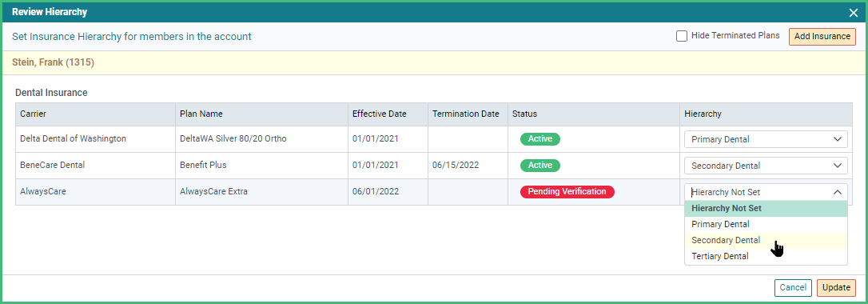
Task: Open hierarchy dropdown for Delta Dental of Washington
Action: (766, 139)
